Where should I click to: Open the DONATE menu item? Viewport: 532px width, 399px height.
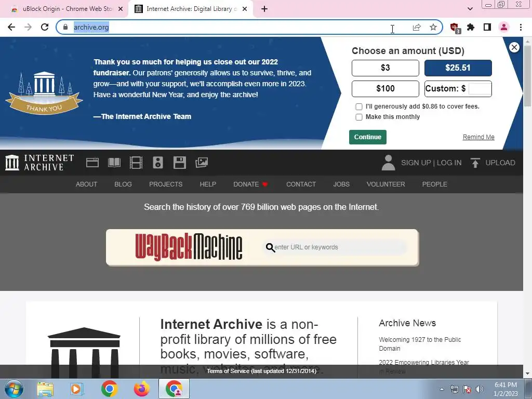[250, 184]
